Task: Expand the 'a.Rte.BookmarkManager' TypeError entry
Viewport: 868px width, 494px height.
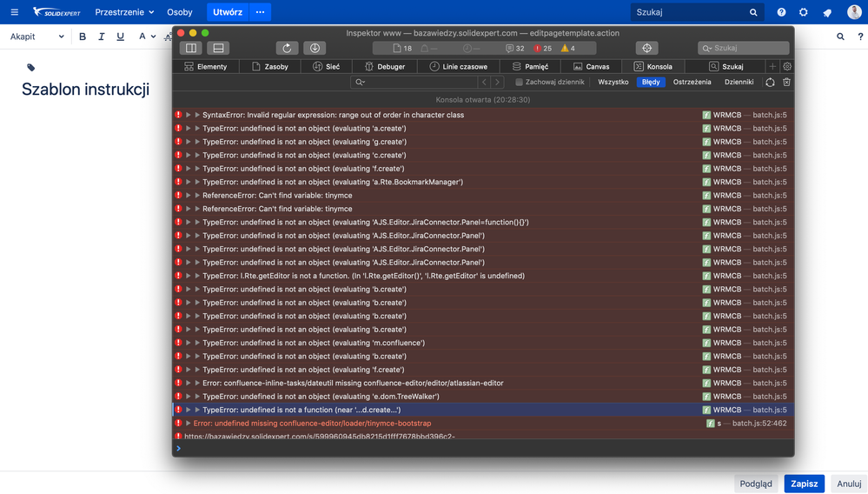Action: click(189, 182)
